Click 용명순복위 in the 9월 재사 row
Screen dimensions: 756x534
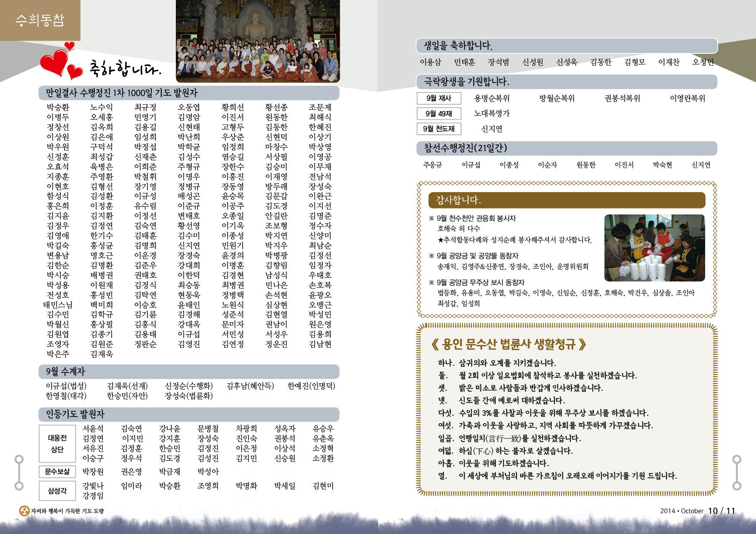click(x=492, y=99)
